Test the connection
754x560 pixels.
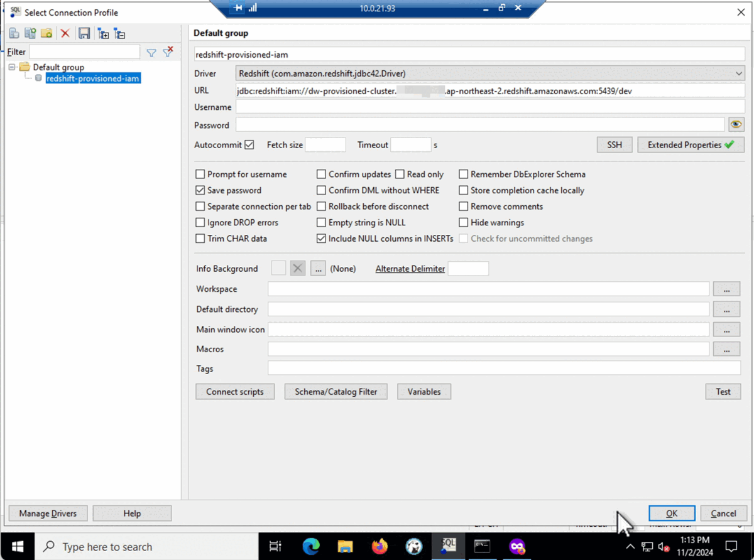(723, 392)
